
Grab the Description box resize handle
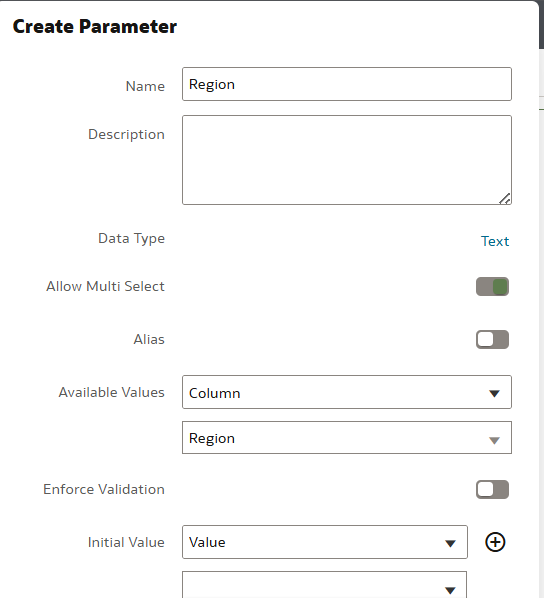(505, 199)
